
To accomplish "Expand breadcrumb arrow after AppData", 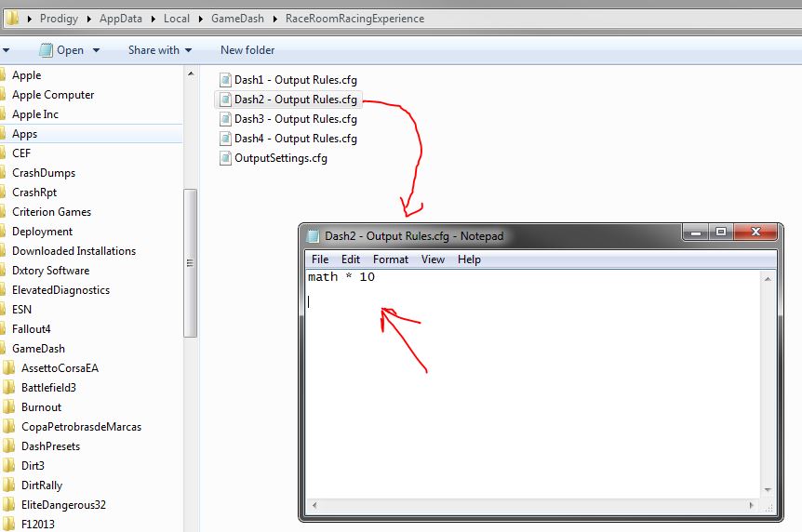I will pyautogui.click(x=153, y=19).
